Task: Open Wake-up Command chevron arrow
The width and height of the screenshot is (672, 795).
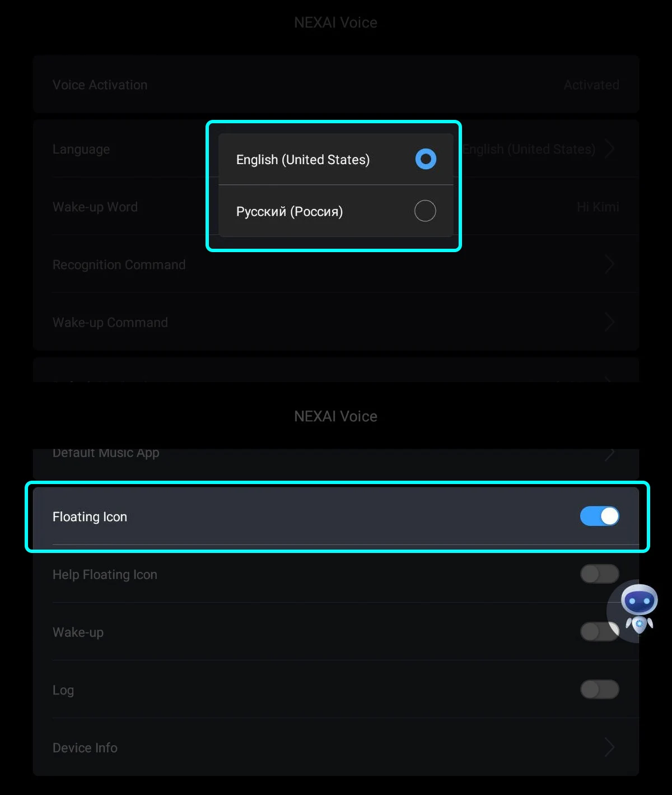Action: click(x=610, y=322)
